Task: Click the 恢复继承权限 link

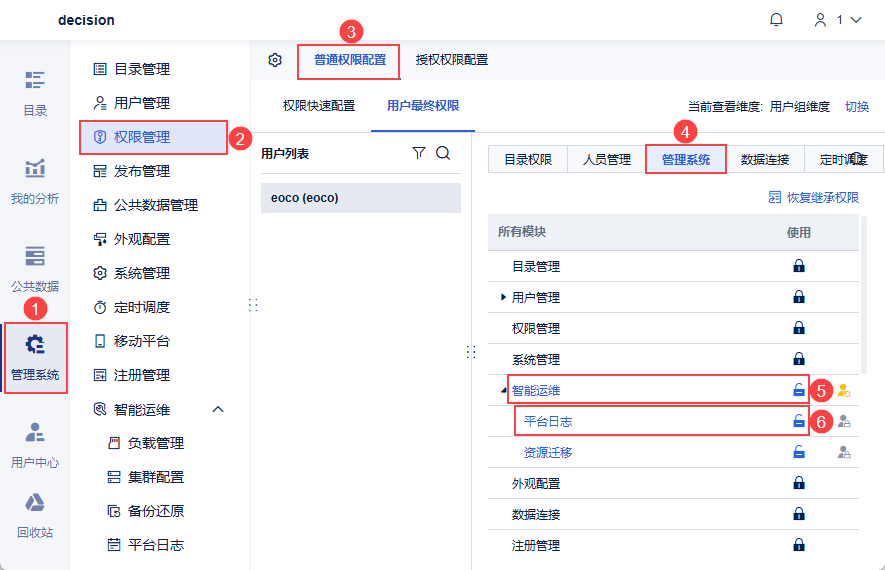Action: 813,198
